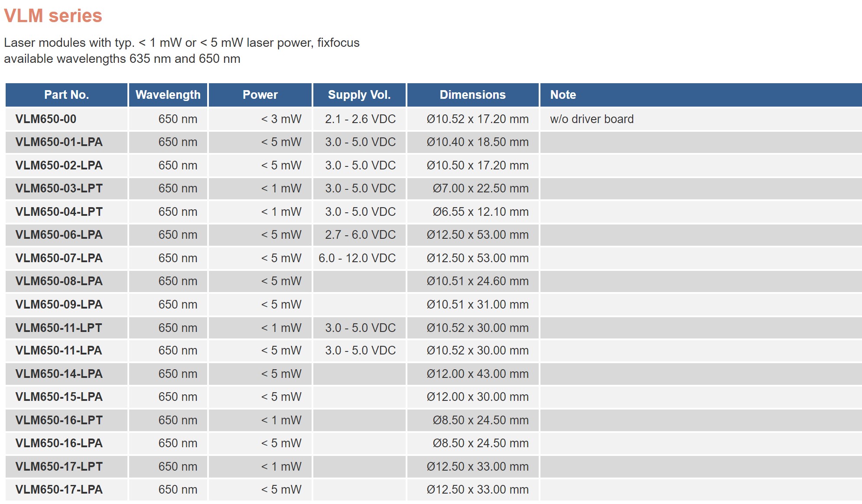
Task: Select part number VLM650-16-LPA
Action: [x=59, y=443]
